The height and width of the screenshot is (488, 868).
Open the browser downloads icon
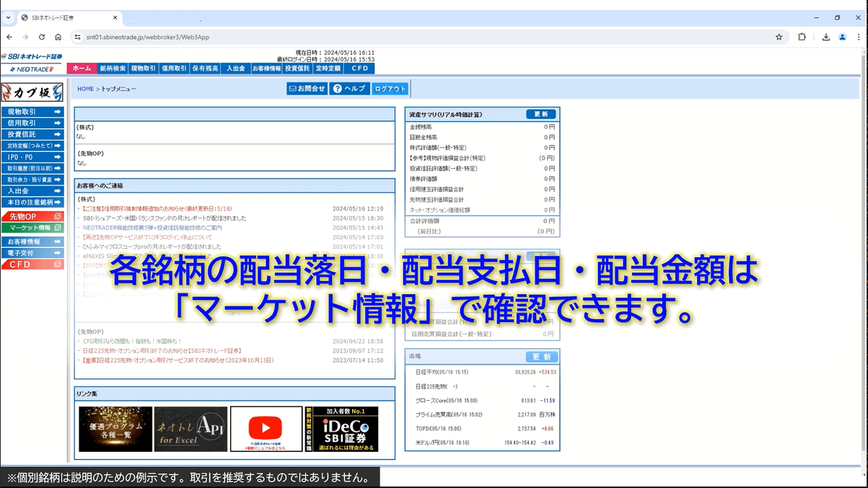[826, 37]
